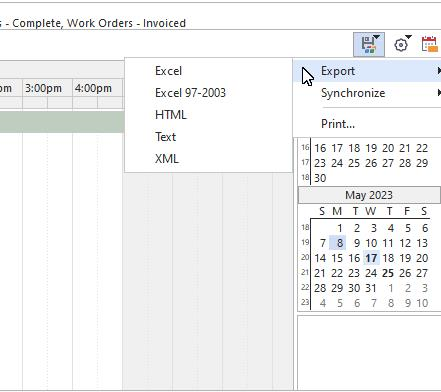Viewport: 441px width, 392px height.
Task: Select May 10 in the calendar
Action: coord(371,243)
